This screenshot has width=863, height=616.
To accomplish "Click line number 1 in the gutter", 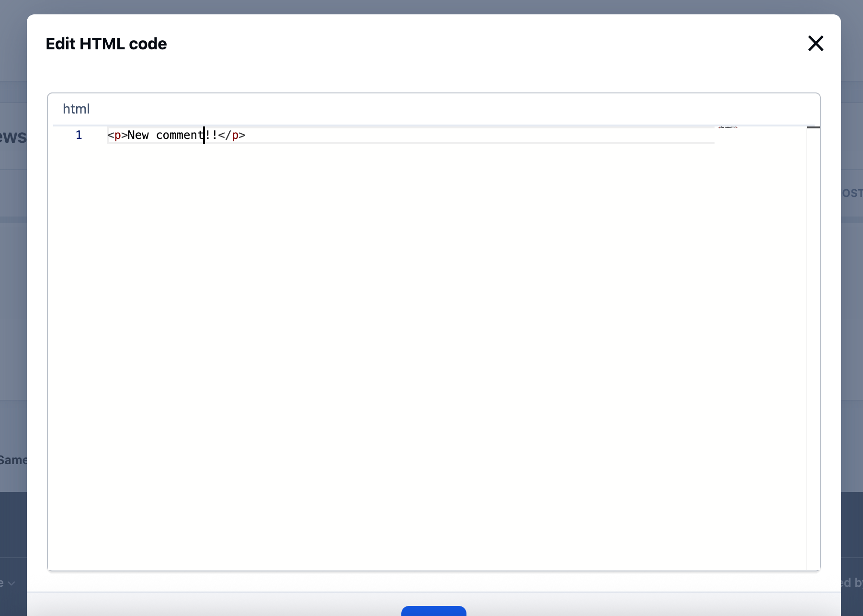I will [79, 135].
